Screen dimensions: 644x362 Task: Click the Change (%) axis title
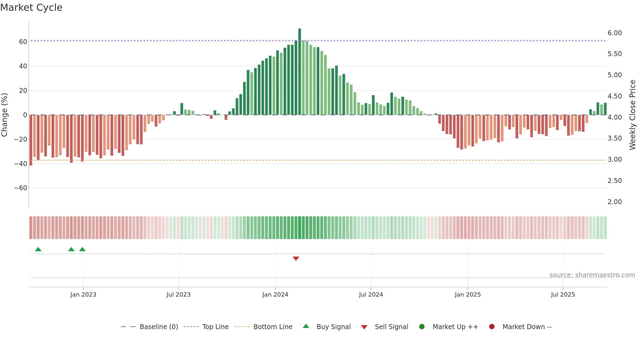4,115
